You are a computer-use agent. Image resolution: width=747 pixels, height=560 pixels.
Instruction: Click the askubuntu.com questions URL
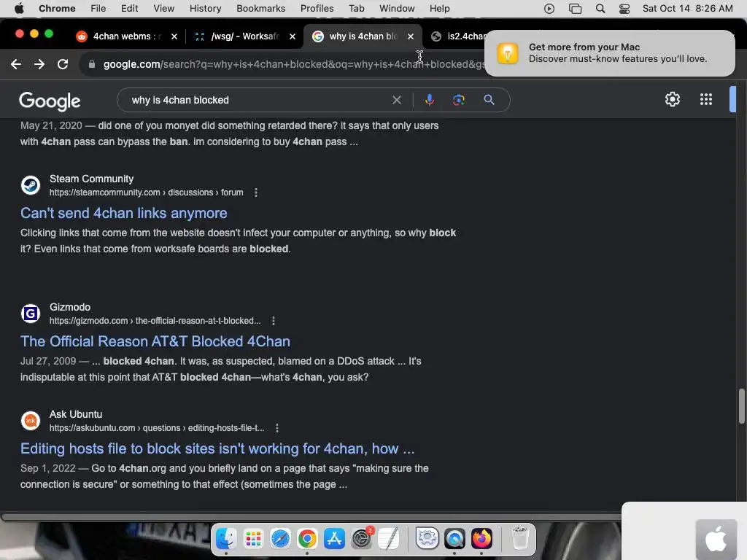(157, 428)
